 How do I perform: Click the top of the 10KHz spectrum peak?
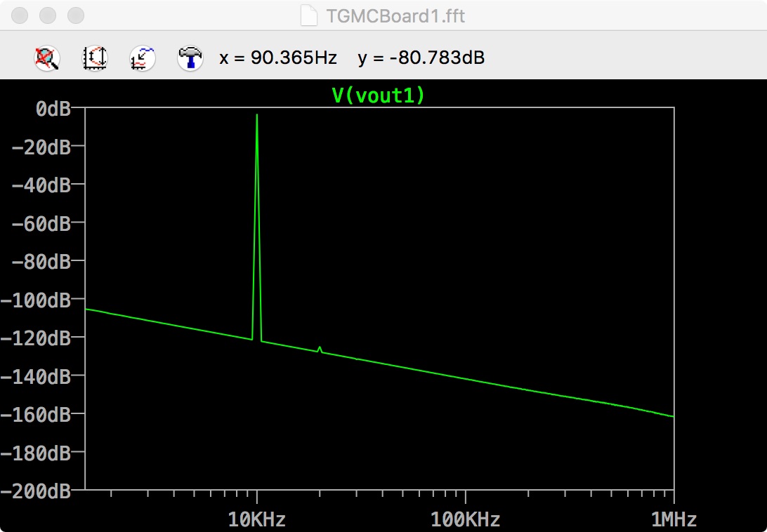coord(257,115)
